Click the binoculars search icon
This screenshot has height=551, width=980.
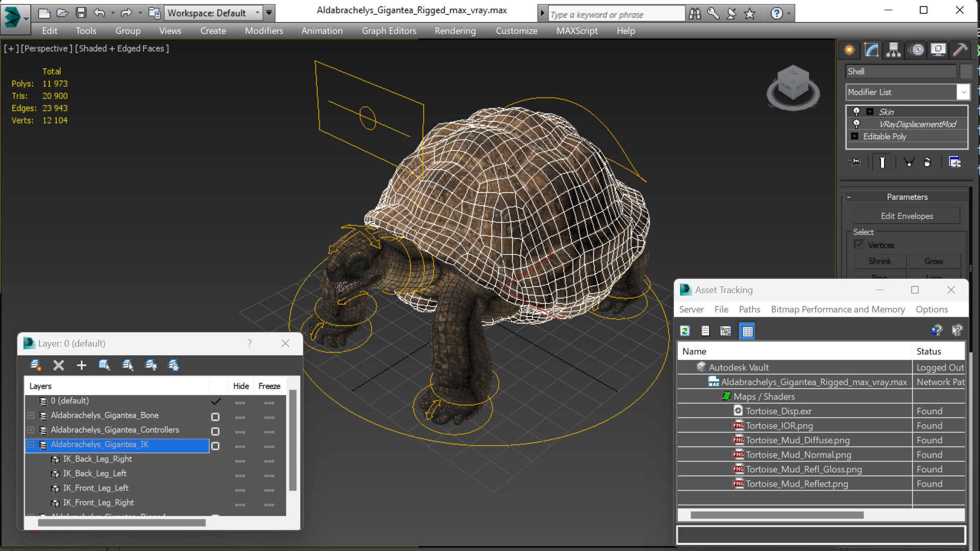point(695,14)
